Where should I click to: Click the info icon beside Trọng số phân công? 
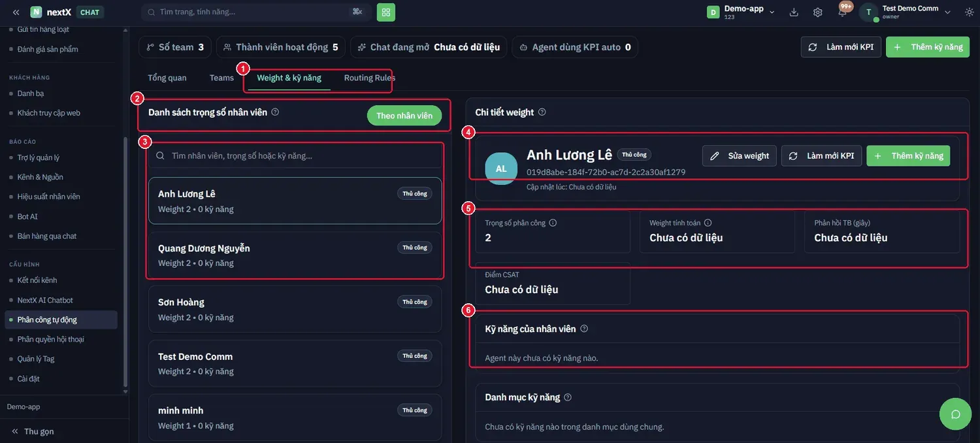tap(553, 223)
